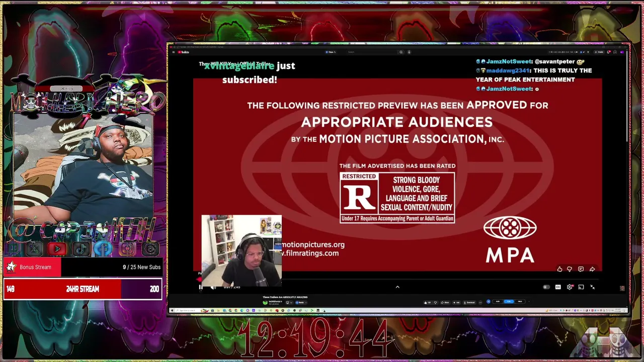Click the Ask button under the video

(457, 302)
